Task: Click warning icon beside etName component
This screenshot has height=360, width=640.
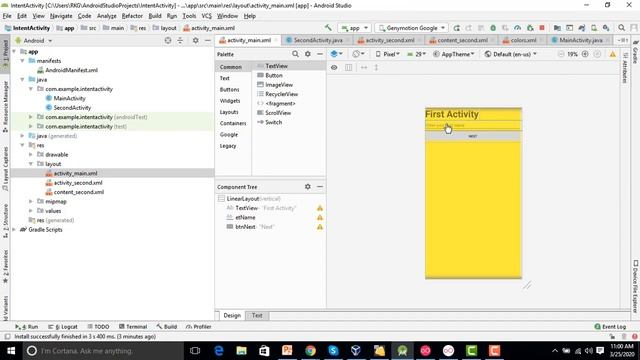Action: coord(320,218)
